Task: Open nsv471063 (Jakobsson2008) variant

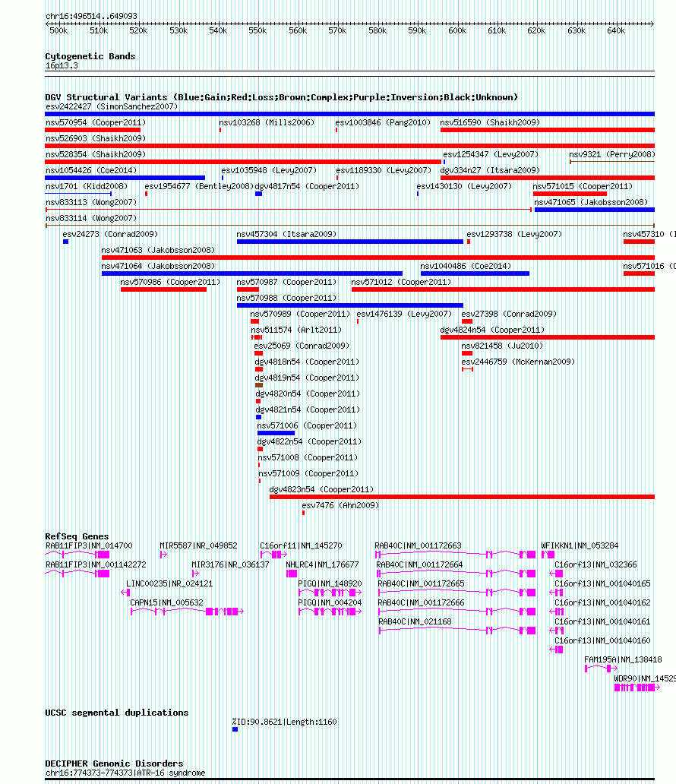Action: pyautogui.click(x=158, y=251)
